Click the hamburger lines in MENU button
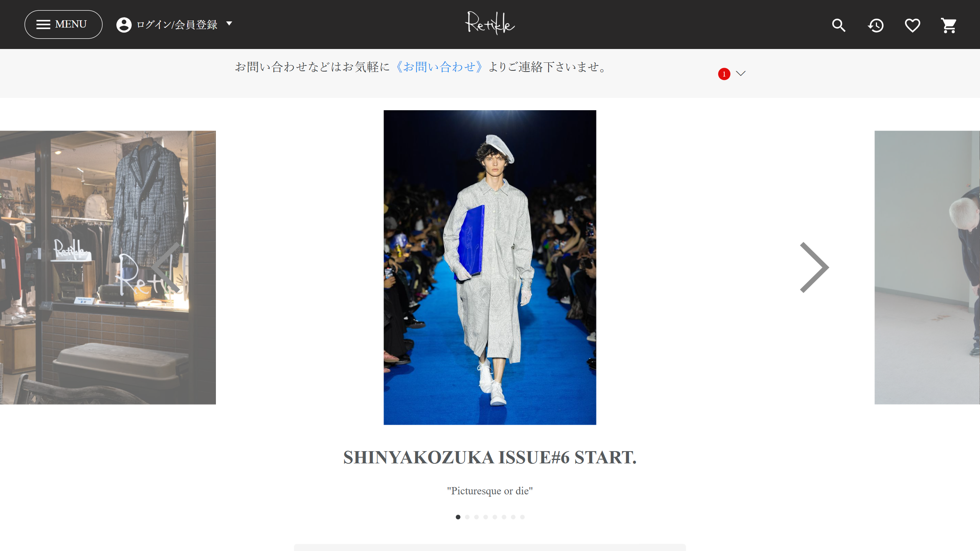 pyautogui.click(x=43, y=24)
